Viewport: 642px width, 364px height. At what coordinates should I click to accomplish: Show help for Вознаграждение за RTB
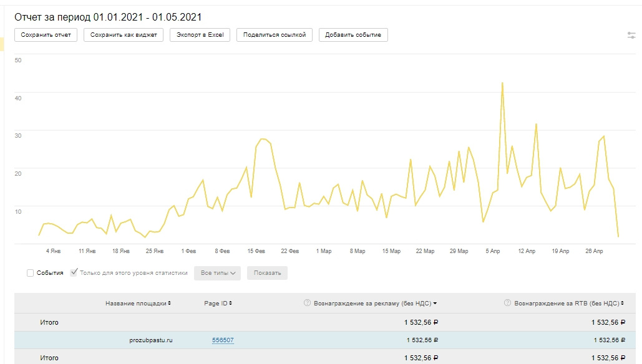click(x=507, y=303)
